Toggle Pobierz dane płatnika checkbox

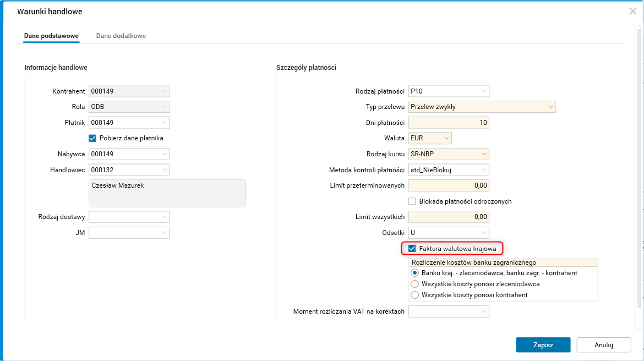coord(92,138)
